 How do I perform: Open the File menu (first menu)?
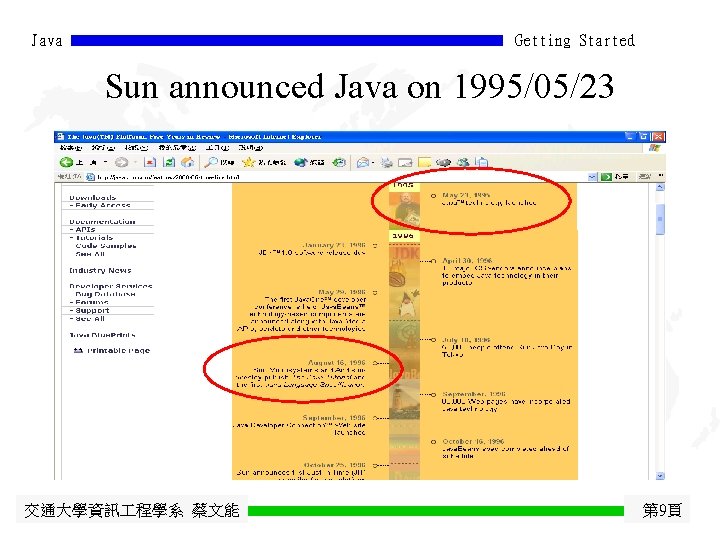pos(71,148)
